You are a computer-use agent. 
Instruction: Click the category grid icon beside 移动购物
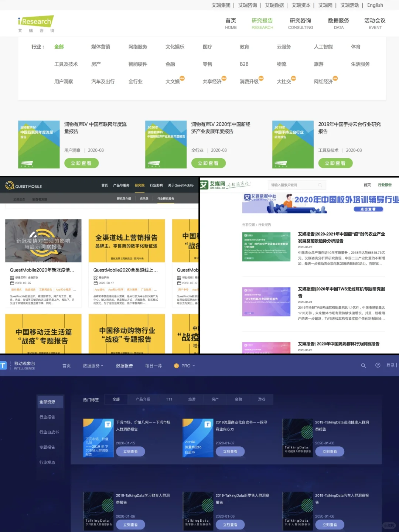click(96, 277)
